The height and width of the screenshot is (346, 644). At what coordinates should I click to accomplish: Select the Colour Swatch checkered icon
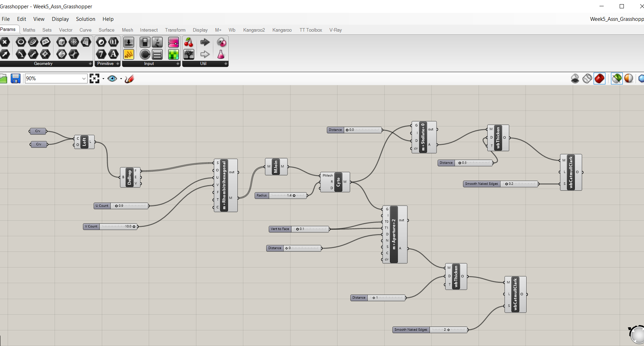click(173, 54)
